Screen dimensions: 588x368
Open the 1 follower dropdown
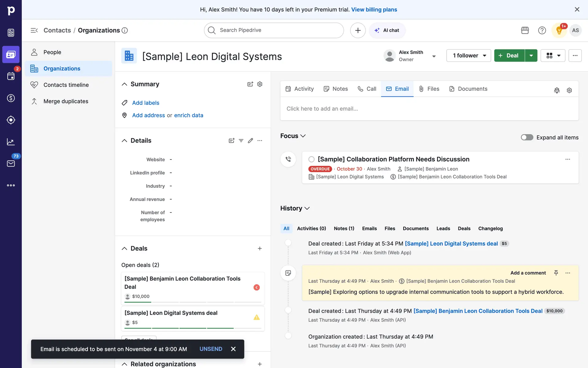click(469, 56)
